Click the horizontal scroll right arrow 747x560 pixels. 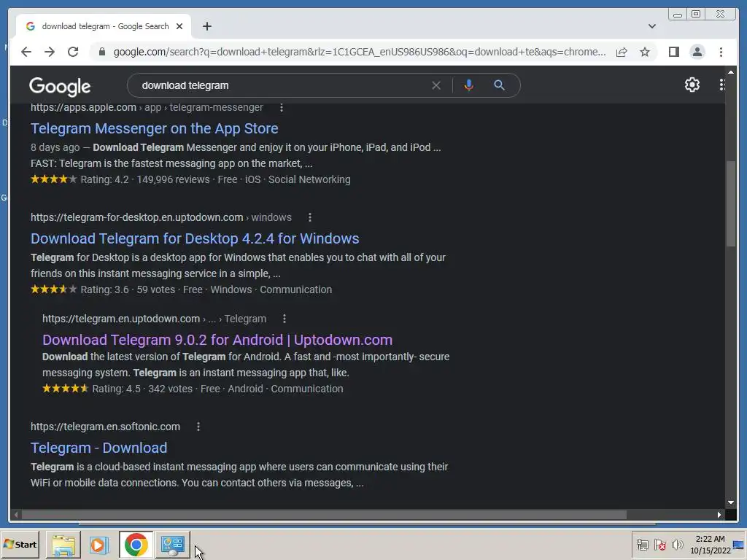click(x=719, y=515)
